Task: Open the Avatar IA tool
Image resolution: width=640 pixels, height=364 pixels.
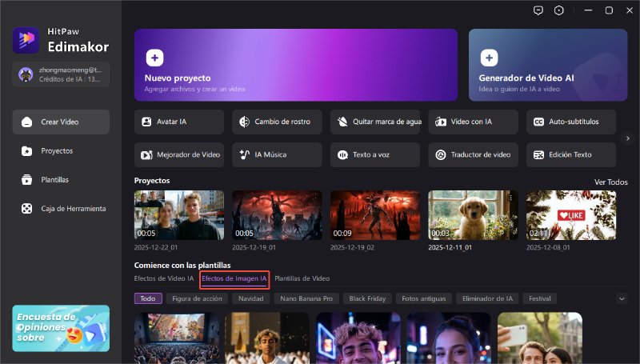Action: (x=178, y=122)
